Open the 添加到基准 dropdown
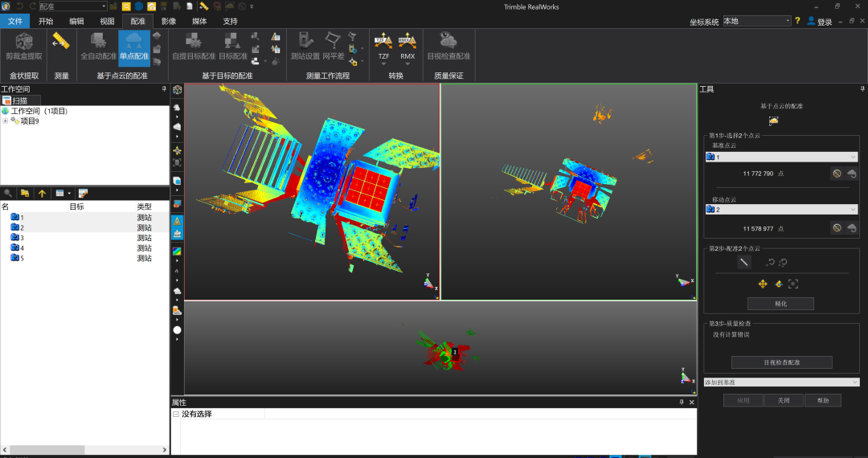The width and height of the screenshot is (868, 458). (x=782, y=382)
